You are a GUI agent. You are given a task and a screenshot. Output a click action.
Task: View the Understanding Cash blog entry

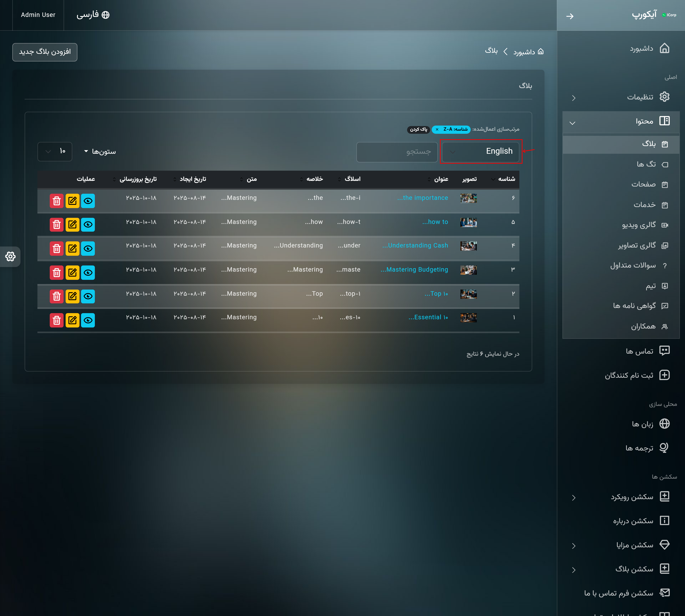[88, 248]
